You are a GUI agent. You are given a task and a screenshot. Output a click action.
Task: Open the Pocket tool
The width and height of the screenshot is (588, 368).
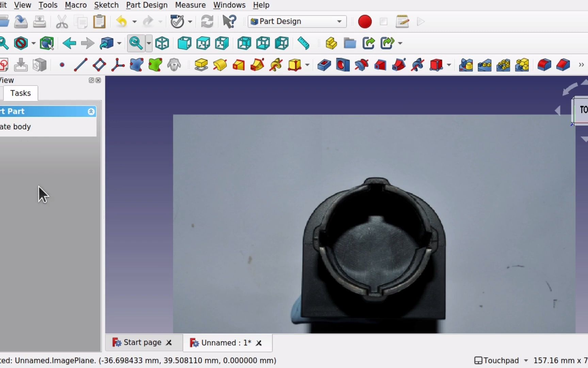point(324,65)
